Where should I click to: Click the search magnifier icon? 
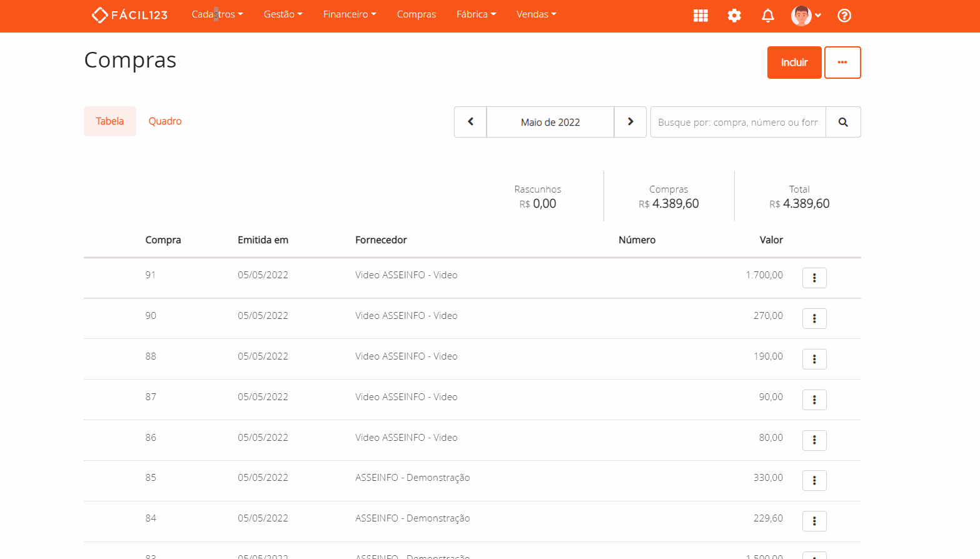[843, 122]
